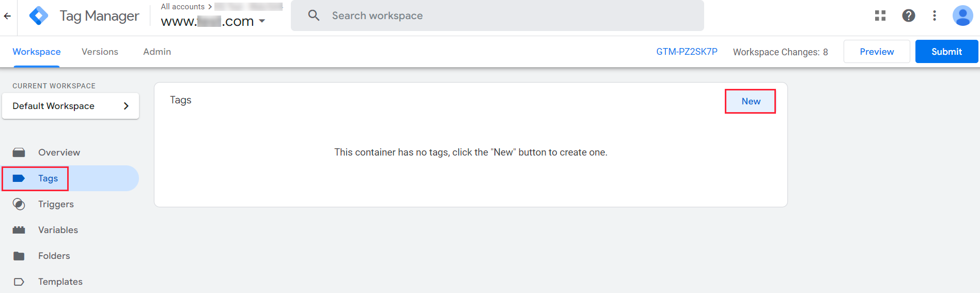This screenshot has width=980, height=293.
Task: Click the Templates sidebar icon
Action: click(19, 282)
